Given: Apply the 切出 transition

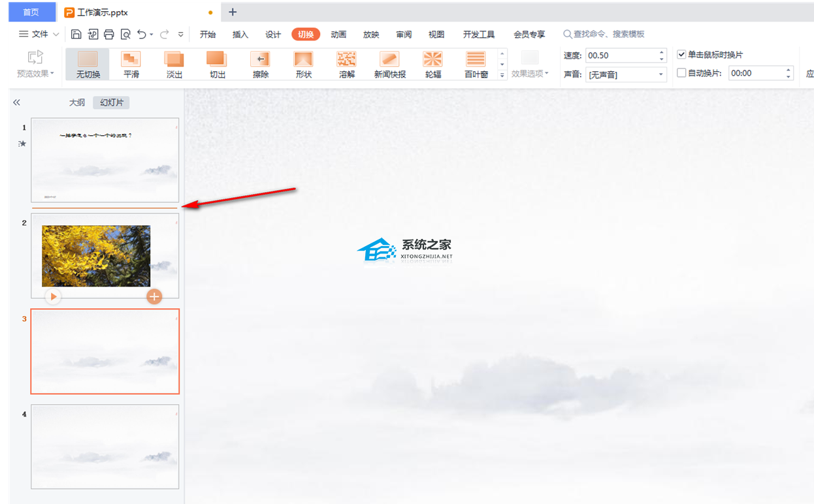Looking at the screenshot, I should point(218,64).
